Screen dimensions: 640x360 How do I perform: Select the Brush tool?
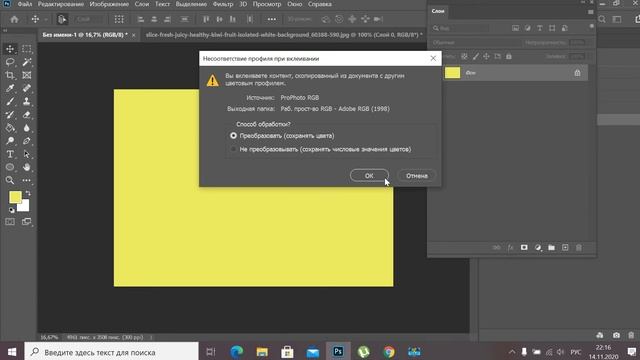click(x=10, y=101)
